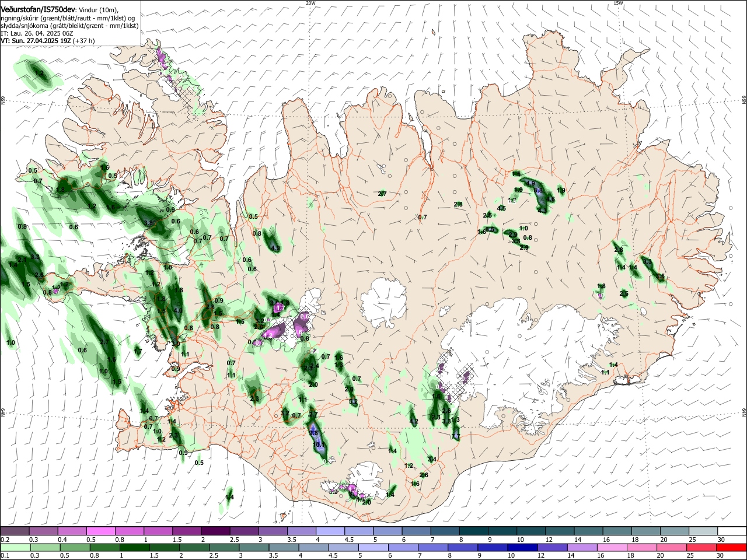This screenshot has width=747, height=560.
Task: Click the pure red 30 swatch on rain scale
Action: (732, 547)
